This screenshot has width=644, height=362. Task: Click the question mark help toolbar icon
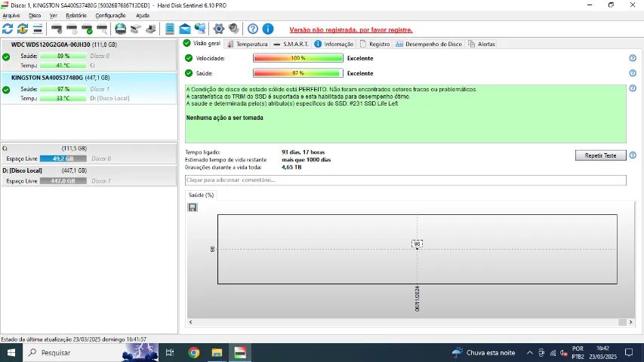click(x=253, y=29)
